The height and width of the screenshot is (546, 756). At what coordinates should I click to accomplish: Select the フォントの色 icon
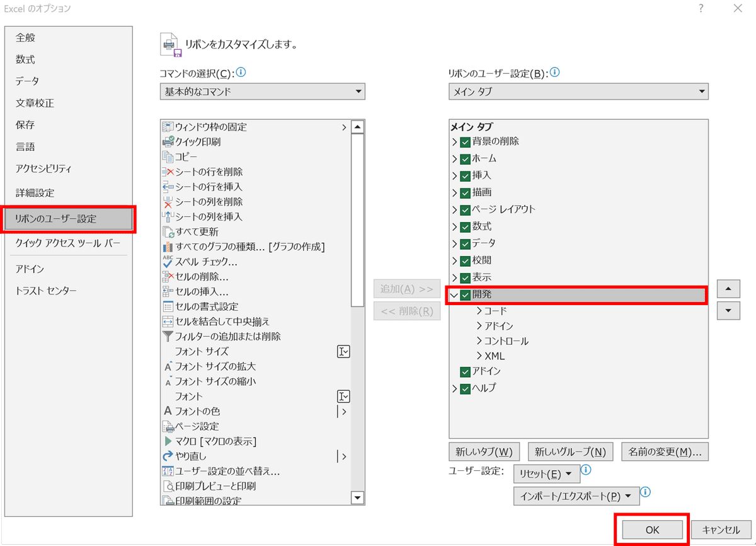click(x=168, y=411)
